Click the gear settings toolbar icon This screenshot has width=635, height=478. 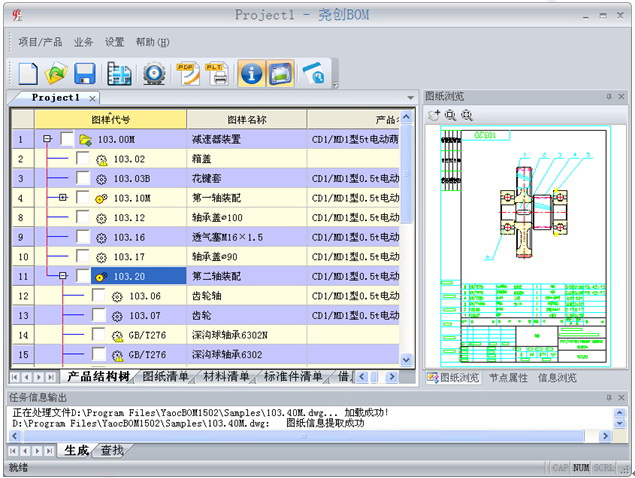(x=153, y=73)
